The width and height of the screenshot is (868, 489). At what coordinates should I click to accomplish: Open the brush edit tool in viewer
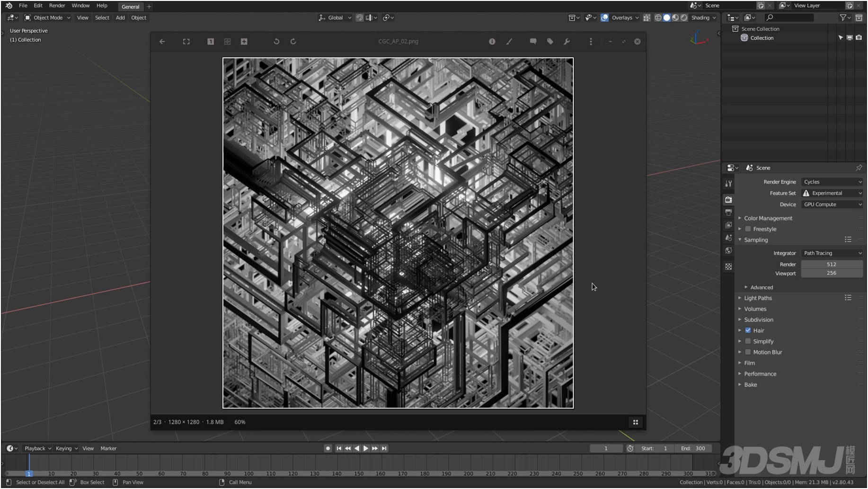coord(509,42)
